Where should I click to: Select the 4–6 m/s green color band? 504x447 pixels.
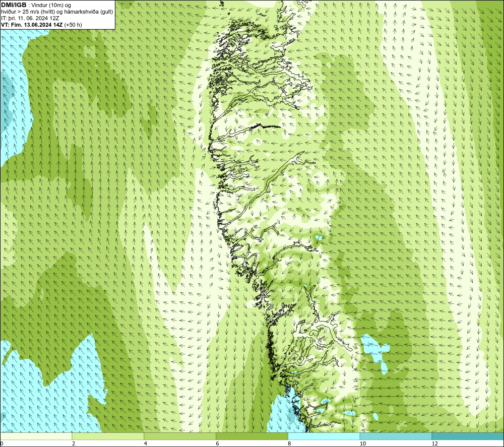(180, 436)
